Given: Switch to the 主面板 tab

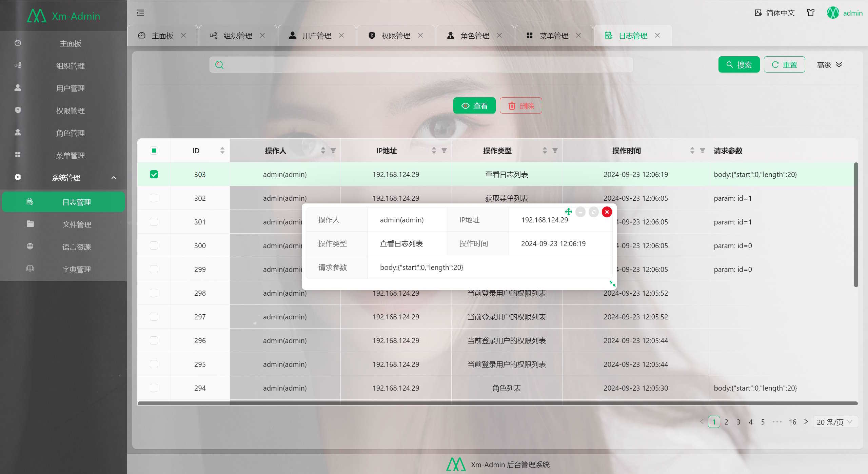Looking at the screenshot, I should click(x=162, y=36).
